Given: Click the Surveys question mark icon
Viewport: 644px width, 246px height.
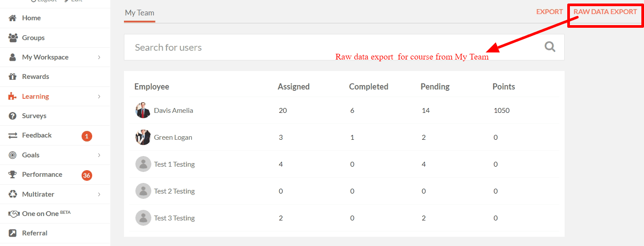Looking at the screenshot, I should pos(13,116).
